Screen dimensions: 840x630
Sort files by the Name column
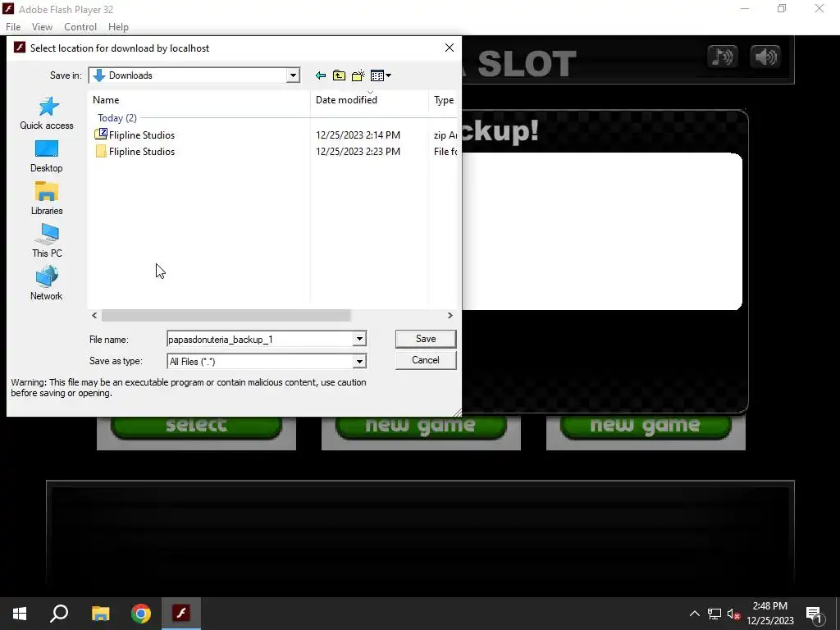[x=199, y=100]
